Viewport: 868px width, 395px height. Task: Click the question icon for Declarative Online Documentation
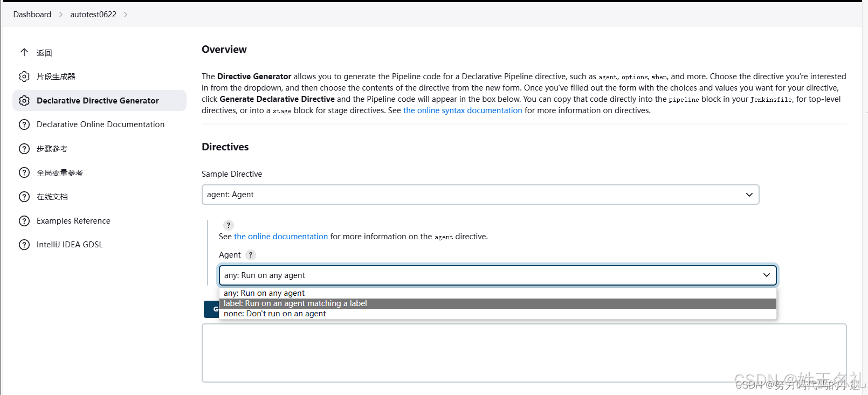tap(24, 124)
